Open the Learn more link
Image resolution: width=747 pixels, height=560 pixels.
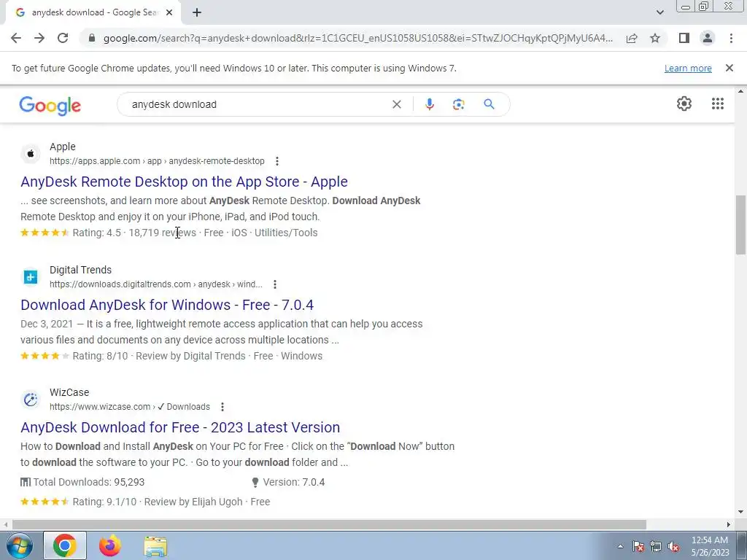[688, 68]
